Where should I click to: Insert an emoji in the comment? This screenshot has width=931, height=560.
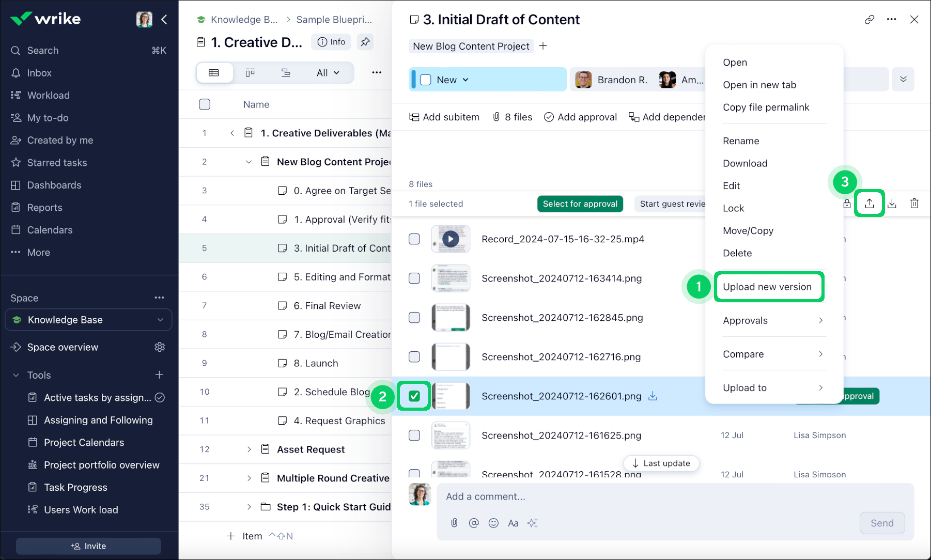pos(493,523)
